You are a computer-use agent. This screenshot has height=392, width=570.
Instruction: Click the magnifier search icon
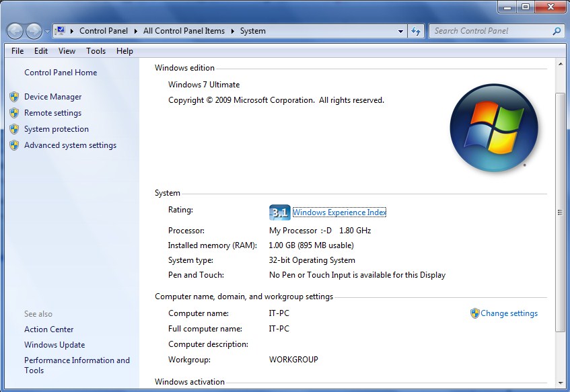[557, 31]
